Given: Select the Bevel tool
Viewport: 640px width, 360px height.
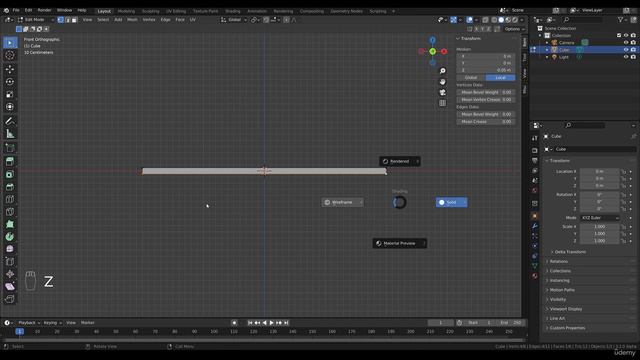Looking at the screenshot, I should pyautogui.click(x=10, y=187).
